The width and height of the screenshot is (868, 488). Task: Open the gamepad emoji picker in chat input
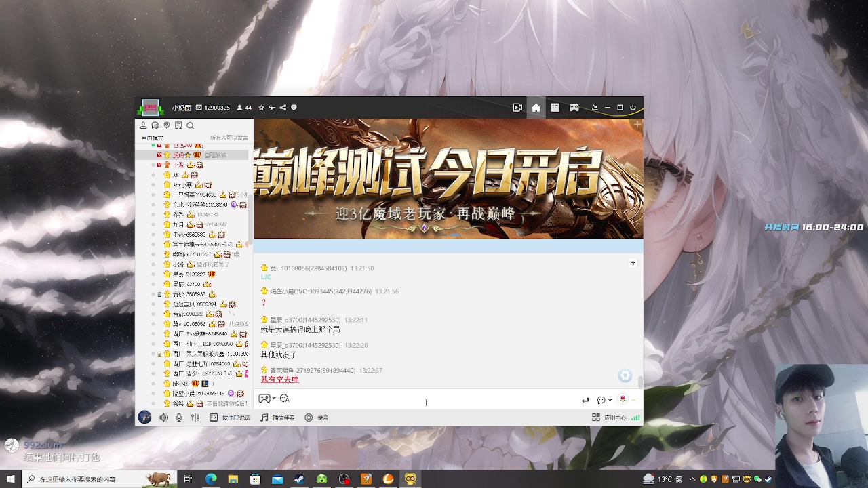pos(264,399)
